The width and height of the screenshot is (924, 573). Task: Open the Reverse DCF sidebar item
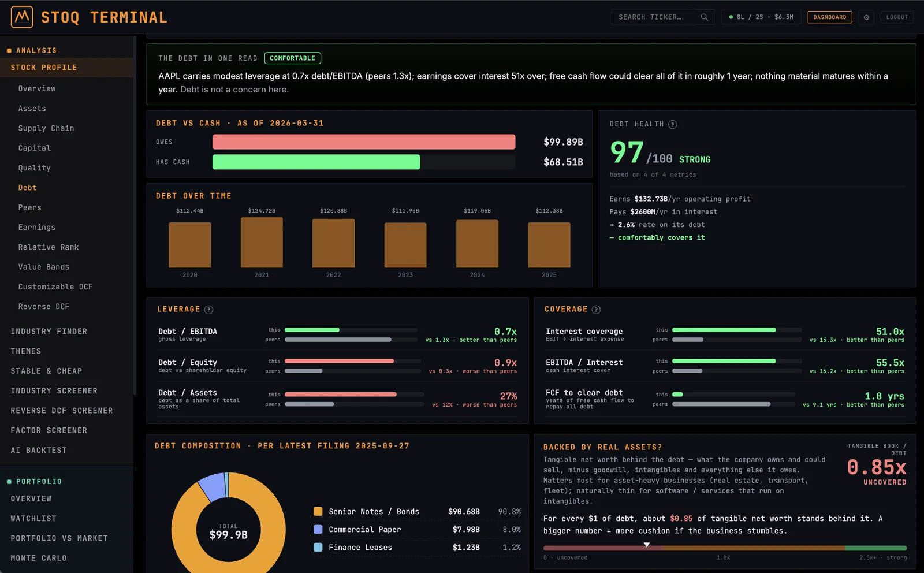[x=44, y=307]
